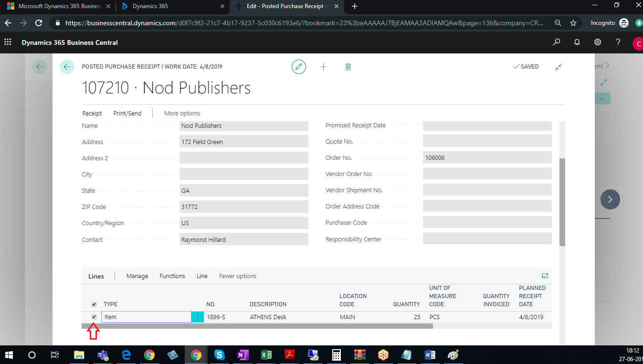Viewport: 643px width, 364px height.
Task: Click the delete trash can icon
Action: (x=348, y=67)
